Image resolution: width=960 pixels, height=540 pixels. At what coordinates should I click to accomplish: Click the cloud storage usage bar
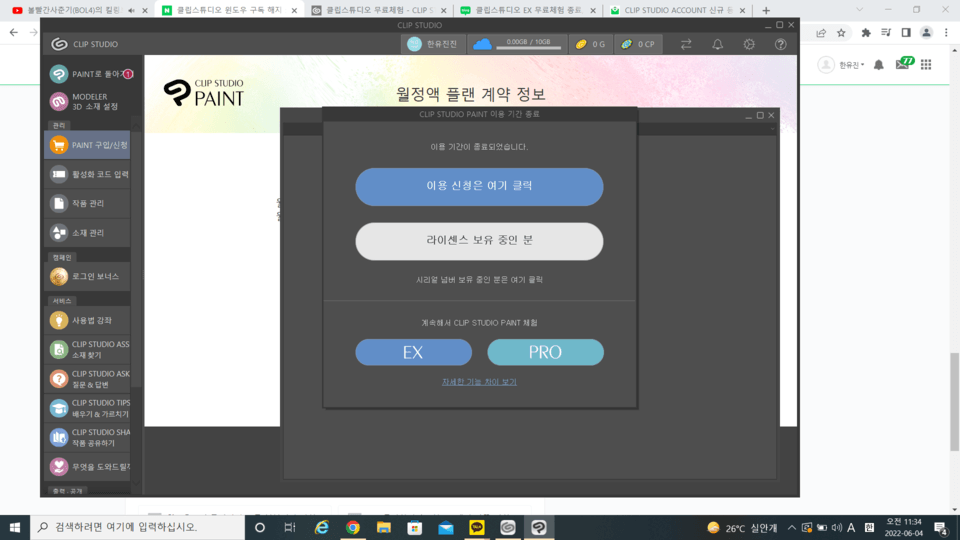coord(528,47)
